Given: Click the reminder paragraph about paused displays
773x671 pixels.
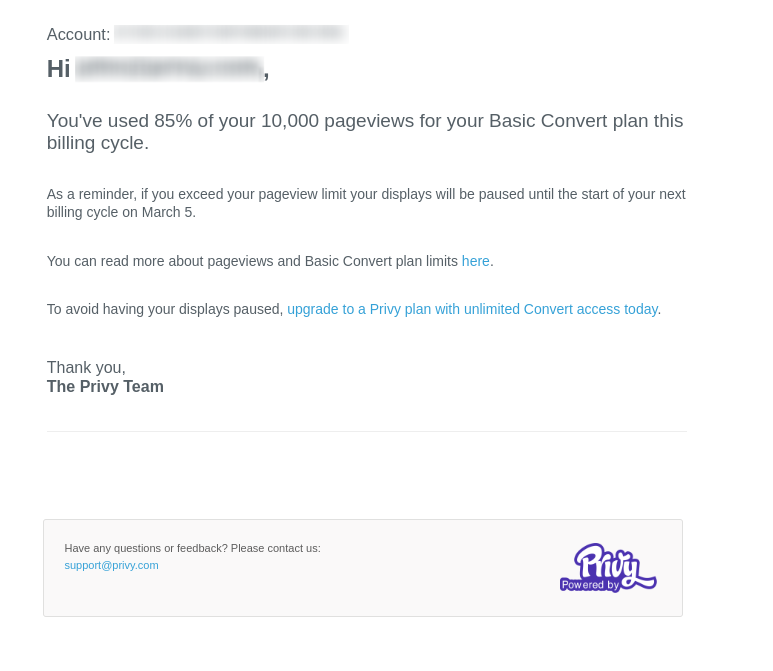Looking at the screenshot, I should click(x=366, y=203).
